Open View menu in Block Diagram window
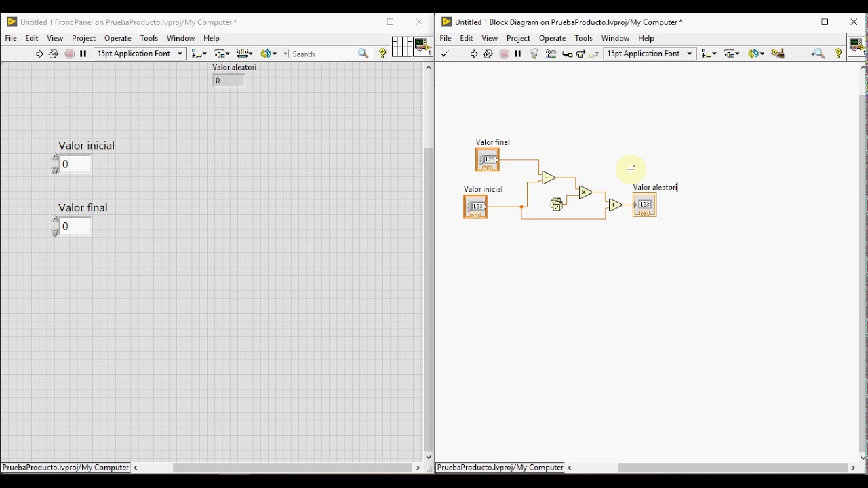 [490, 38]
